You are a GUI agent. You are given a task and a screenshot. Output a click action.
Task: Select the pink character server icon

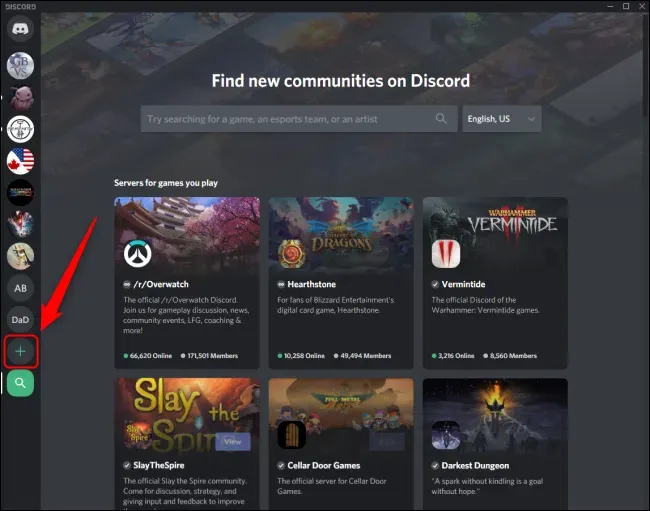coord(20,97)
